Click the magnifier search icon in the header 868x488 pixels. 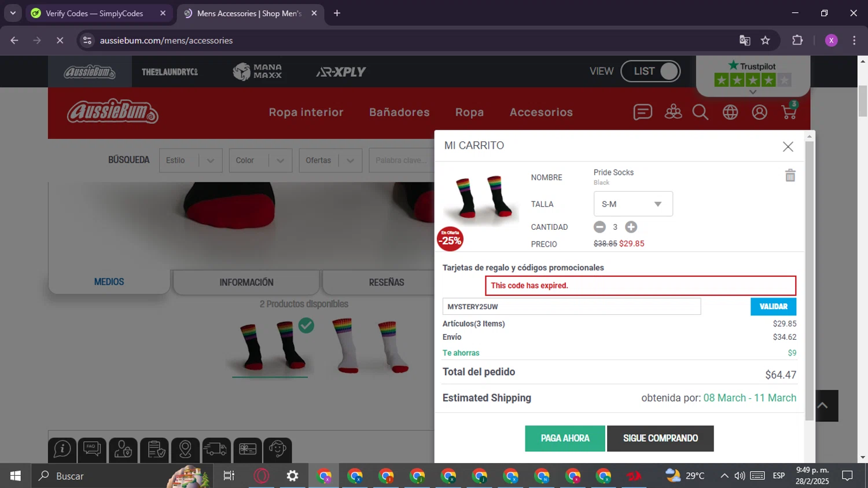(700, 112)
